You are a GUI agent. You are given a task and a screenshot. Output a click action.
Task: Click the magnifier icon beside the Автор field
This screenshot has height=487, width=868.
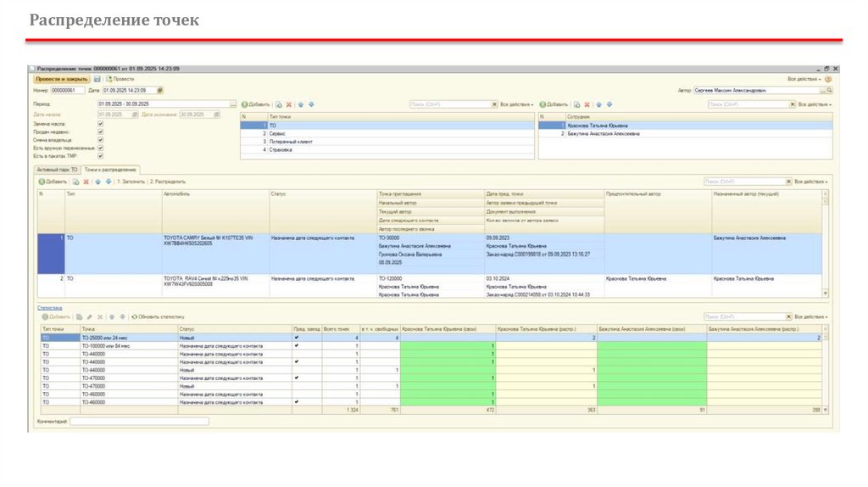(829, 90)
